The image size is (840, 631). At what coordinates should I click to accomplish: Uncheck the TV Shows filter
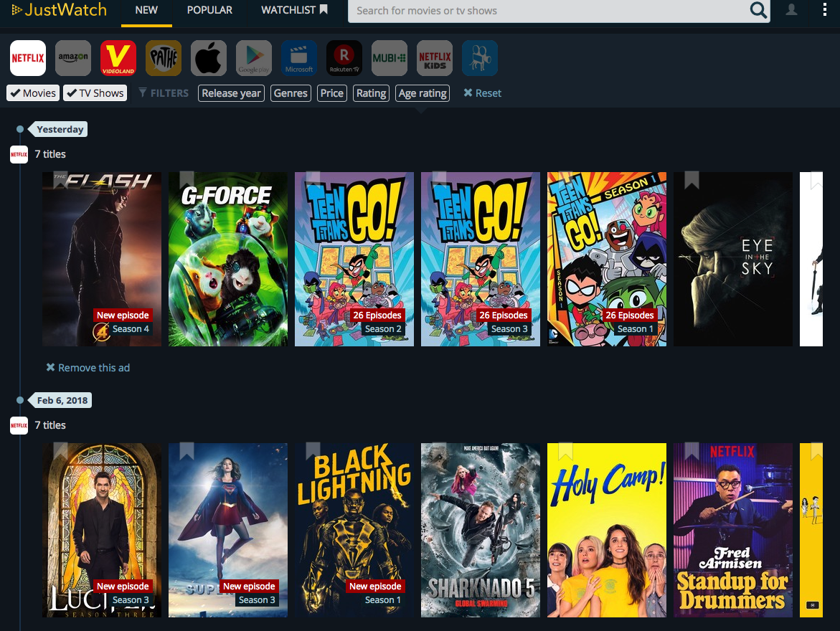95,93
